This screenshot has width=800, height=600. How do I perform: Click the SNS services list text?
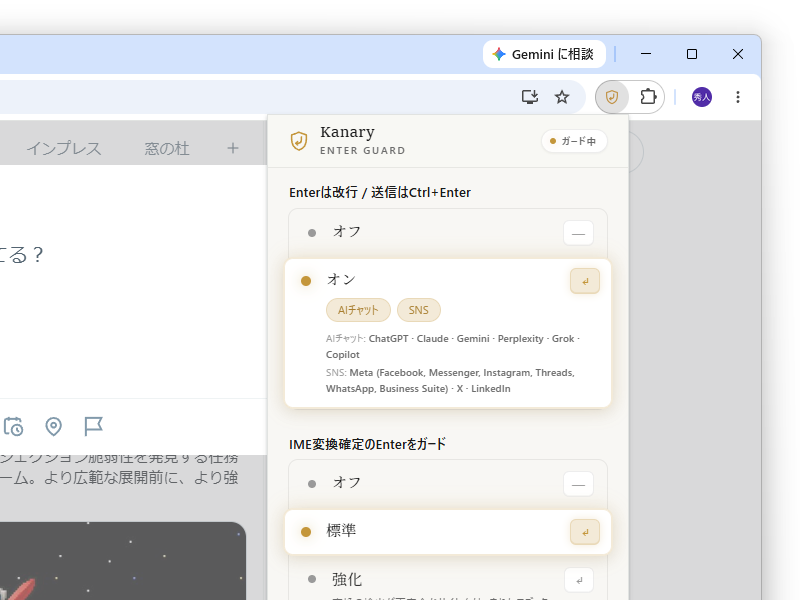click(451, 381)
